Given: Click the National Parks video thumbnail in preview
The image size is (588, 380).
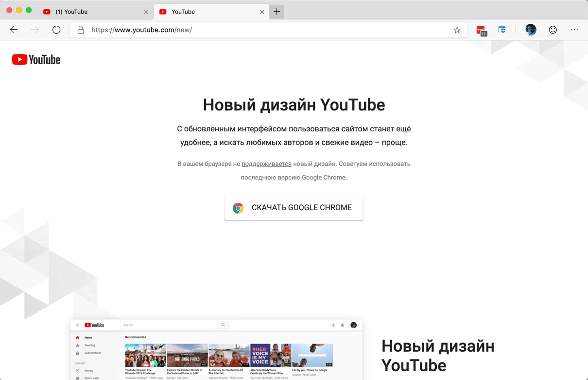Looking at the screenshot, I should pyautogui.click(x=187, y=356).
